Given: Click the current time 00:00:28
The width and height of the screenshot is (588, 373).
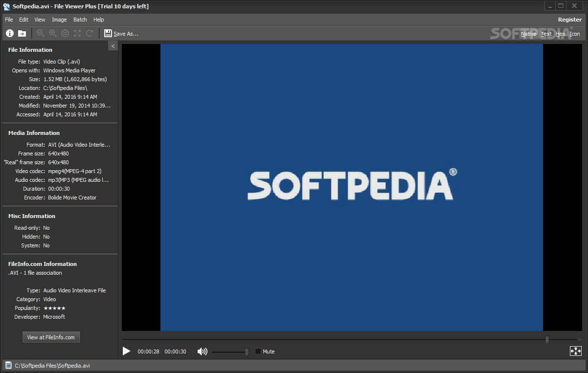Looking at the screenshot, I should click(x=148, y=351).
